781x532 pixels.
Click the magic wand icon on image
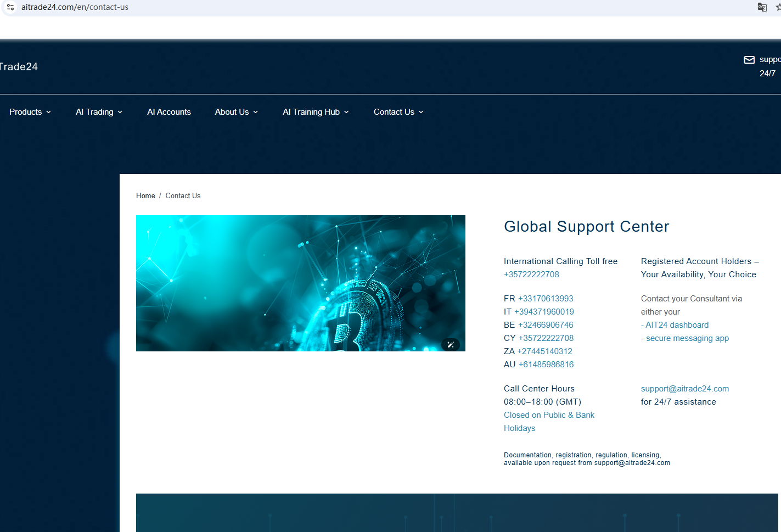pos(451,345)
